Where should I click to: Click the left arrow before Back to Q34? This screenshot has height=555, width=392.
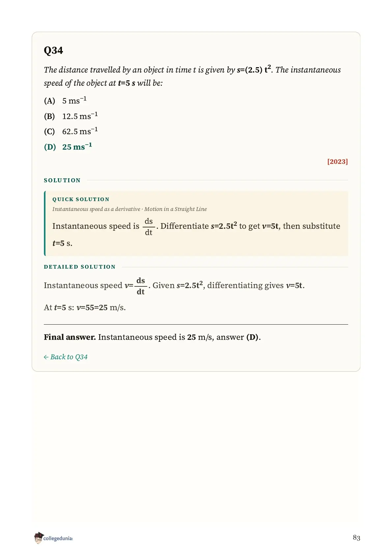click(46, 357)
